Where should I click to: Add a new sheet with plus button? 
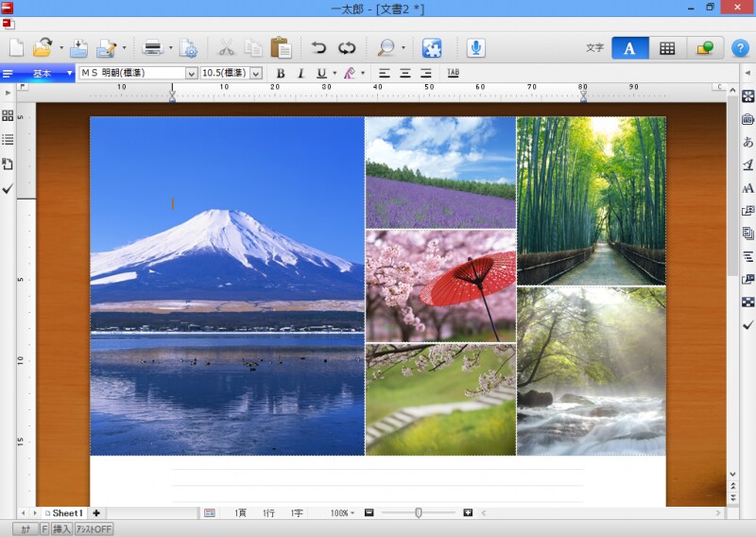click(x=96, y=512)
